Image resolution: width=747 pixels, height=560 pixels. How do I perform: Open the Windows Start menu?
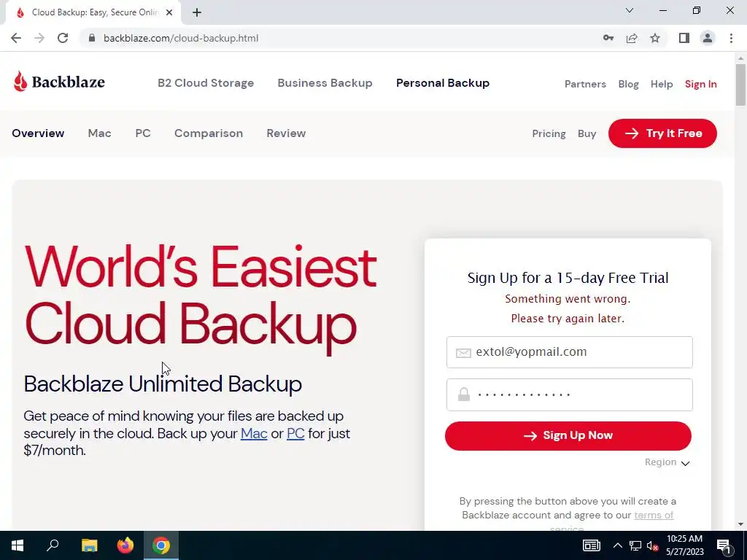(18, 545)
